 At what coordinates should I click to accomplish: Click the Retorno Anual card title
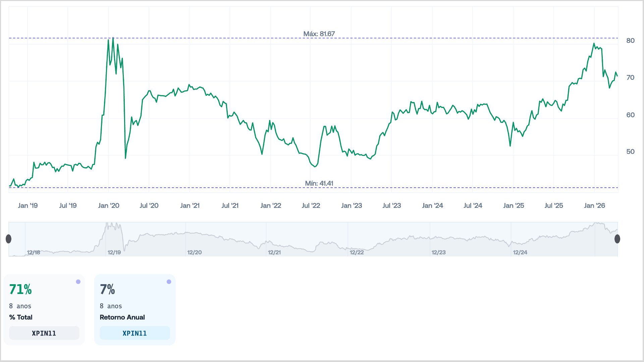pyautogui.click(x=122, y=317)
